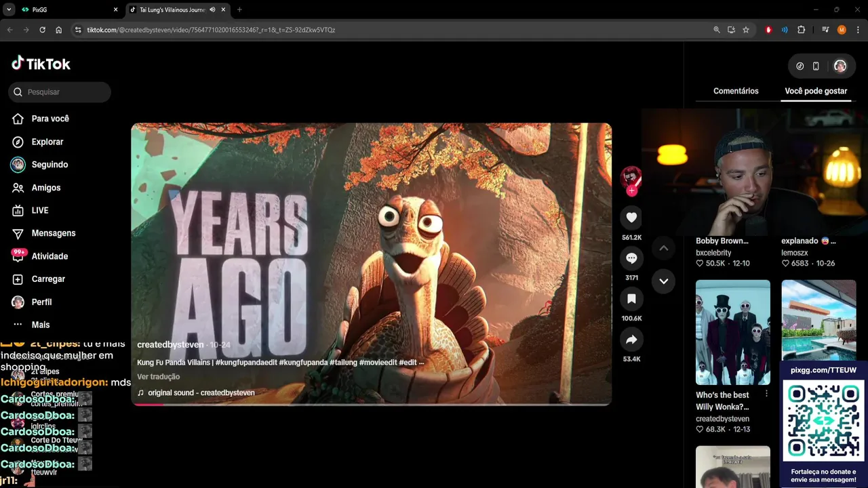Go to next video with down chevron
Screen dimensions: 868x488
tap(663, 281)
